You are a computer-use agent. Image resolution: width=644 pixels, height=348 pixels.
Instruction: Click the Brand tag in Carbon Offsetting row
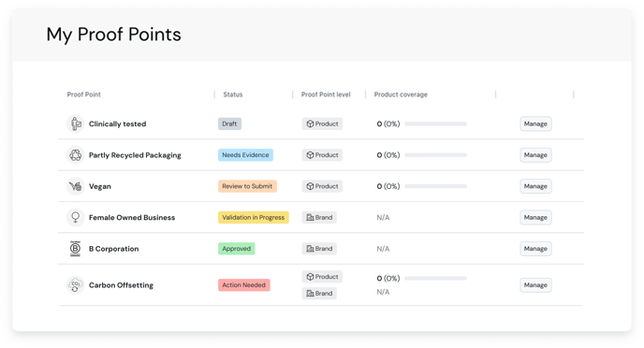319,294
